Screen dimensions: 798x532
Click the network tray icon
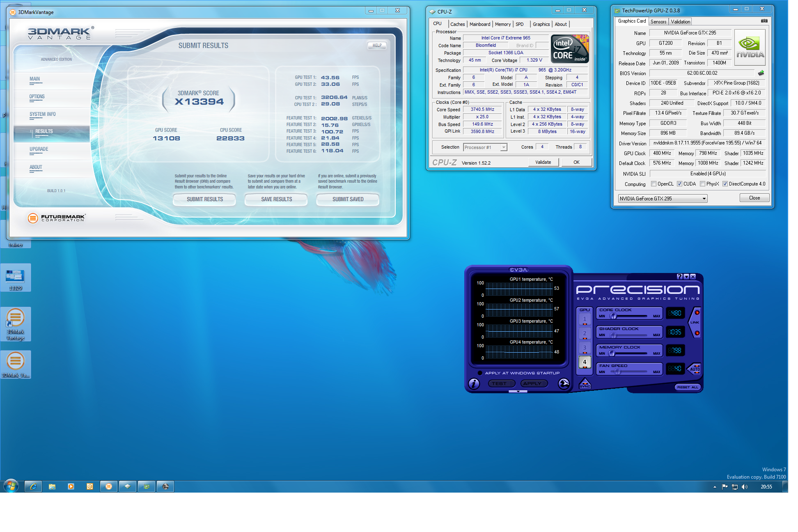(x=735, y=487)
